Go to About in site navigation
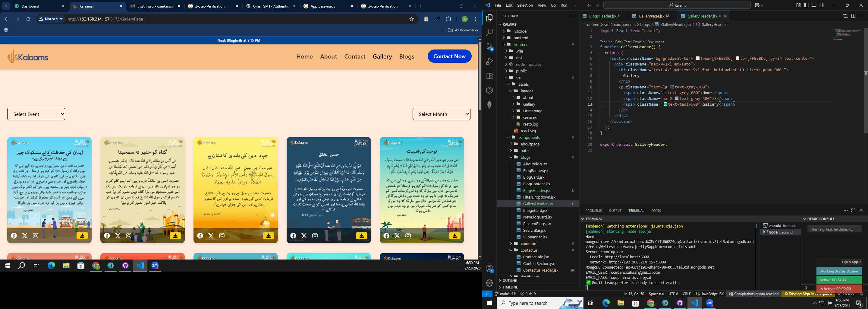This screenshot has height=309, width=868. (329, 56)
